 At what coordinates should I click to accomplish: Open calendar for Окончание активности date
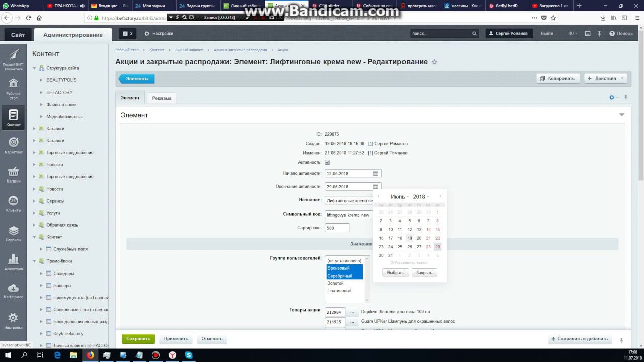pos(375,187)
